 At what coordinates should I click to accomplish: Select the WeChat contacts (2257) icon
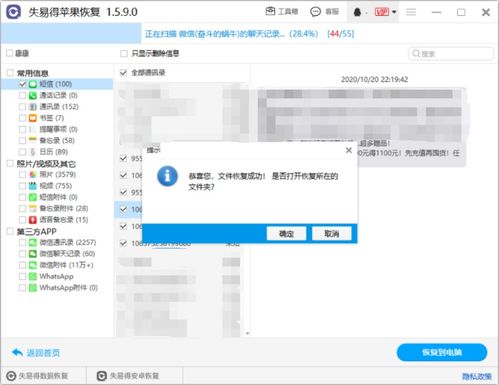[33, 242]
